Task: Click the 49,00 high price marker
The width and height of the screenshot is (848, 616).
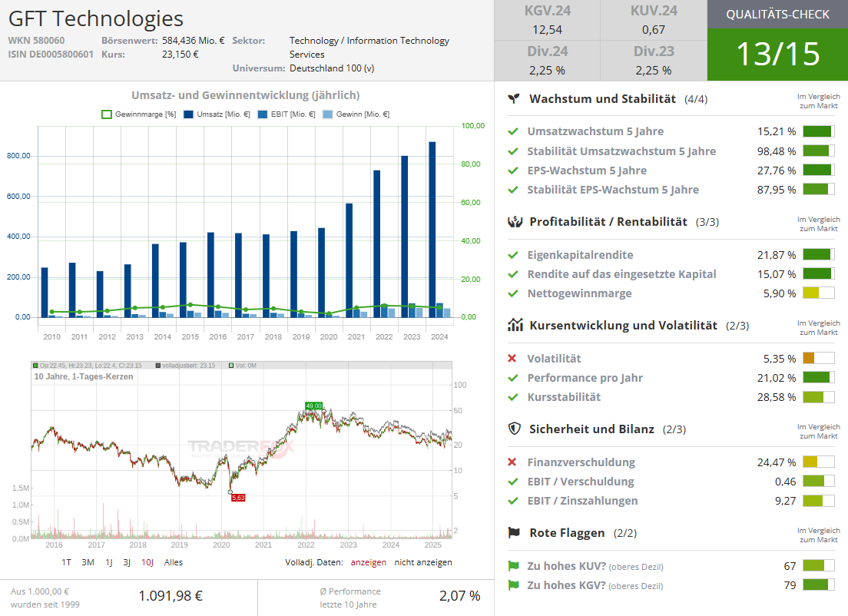Action: click(313, 406)
